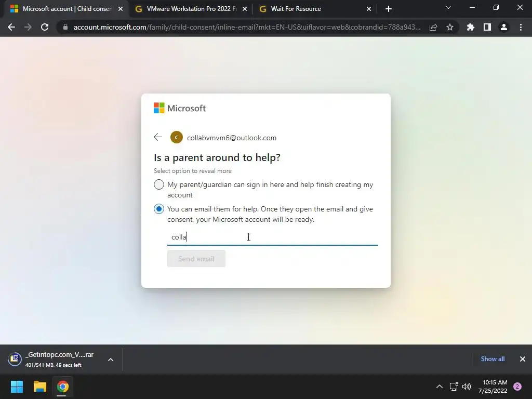
Task: Open the Chrome three-dot menu
Action: click(x=521, y=27)
